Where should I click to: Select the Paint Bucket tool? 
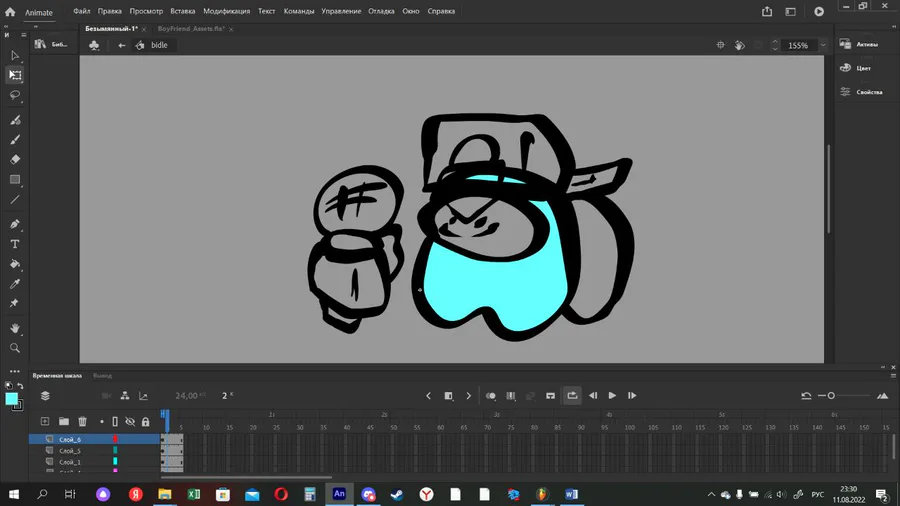(x=15, y=264)
